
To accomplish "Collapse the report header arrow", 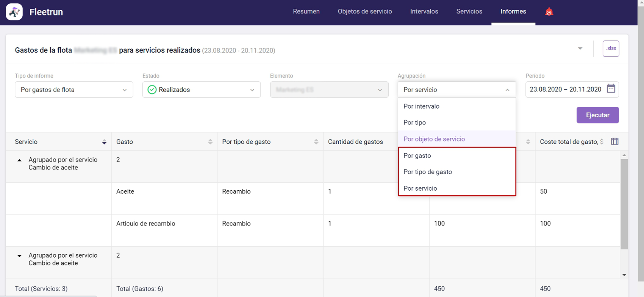I will [580, 48].
